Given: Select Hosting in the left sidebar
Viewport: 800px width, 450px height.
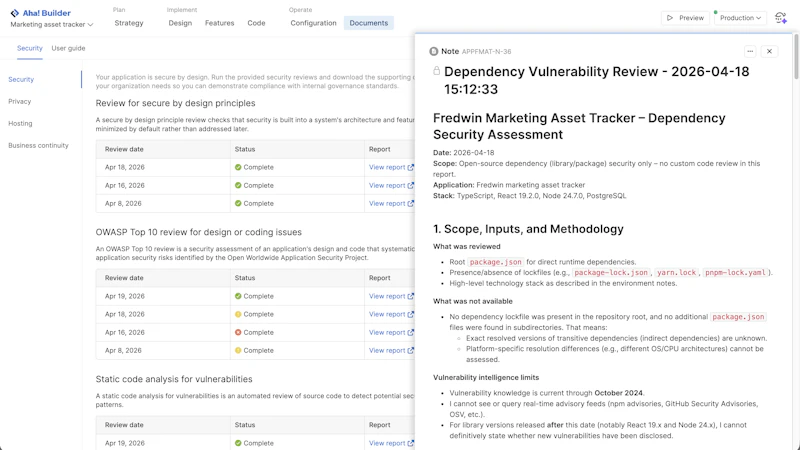Looking at the screenshot, I should 20,123.
